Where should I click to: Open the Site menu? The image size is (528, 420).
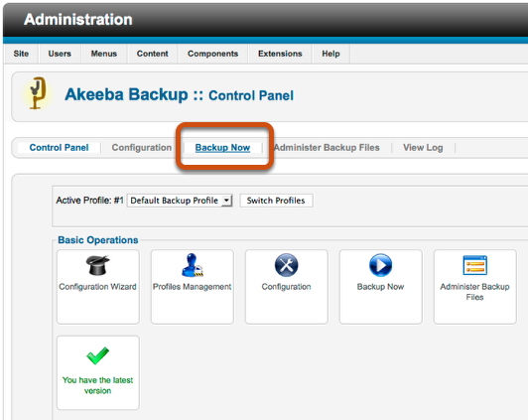click(21, 54)
